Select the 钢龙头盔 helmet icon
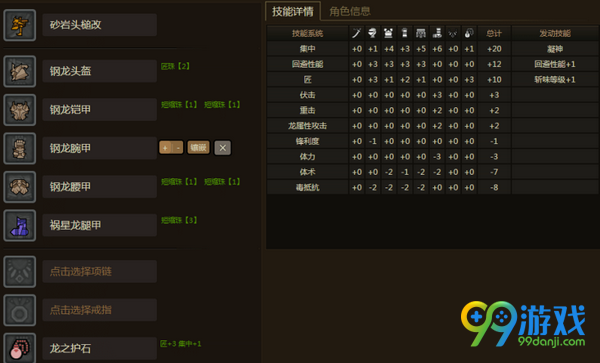 (x=20, y=71)
